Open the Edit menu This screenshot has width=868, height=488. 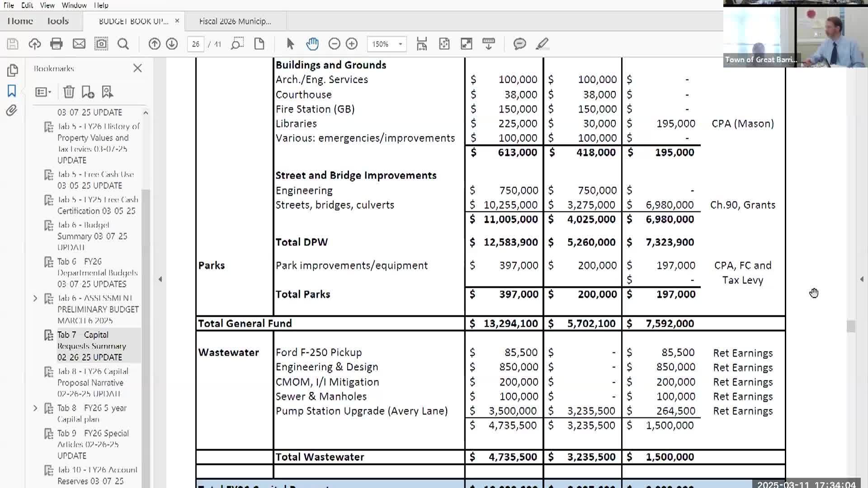[x=27, y=5]
